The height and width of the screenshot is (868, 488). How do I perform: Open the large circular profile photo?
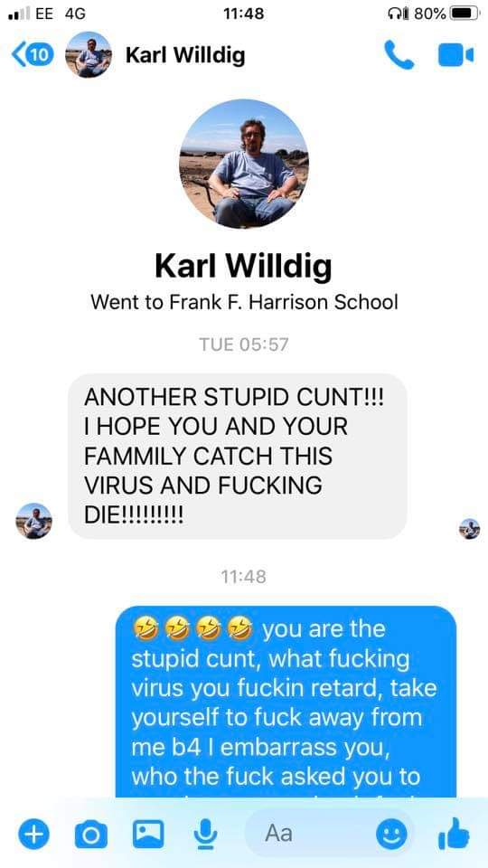tap(244, 164)
